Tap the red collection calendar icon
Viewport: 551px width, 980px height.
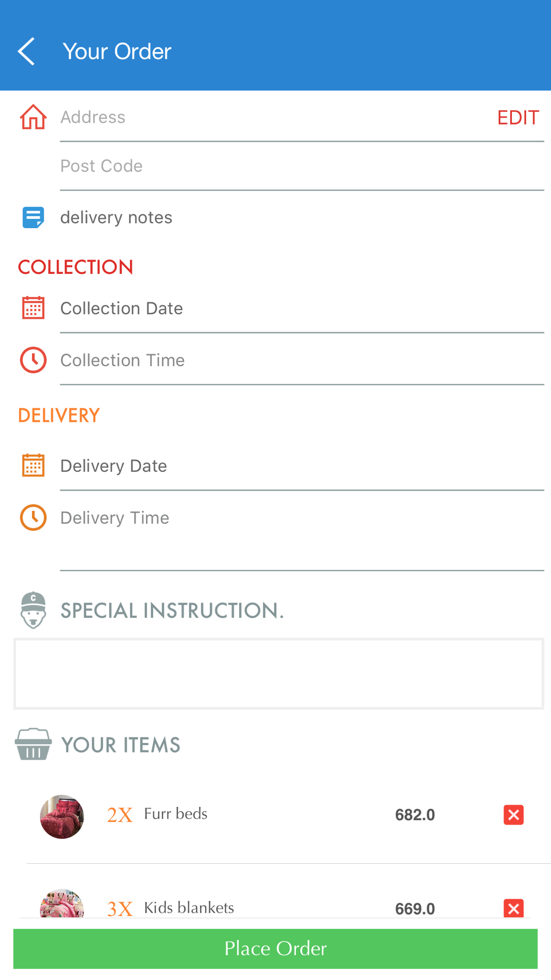[33, 308]
